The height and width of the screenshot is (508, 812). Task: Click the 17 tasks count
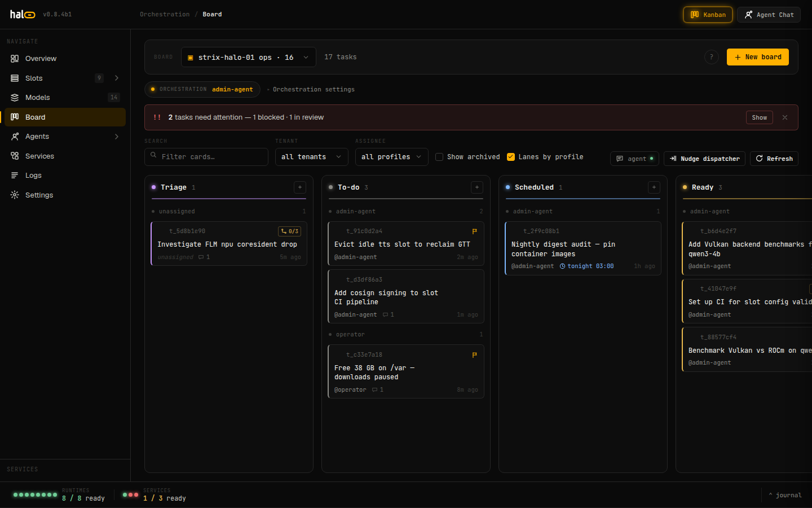click(341, 57)
